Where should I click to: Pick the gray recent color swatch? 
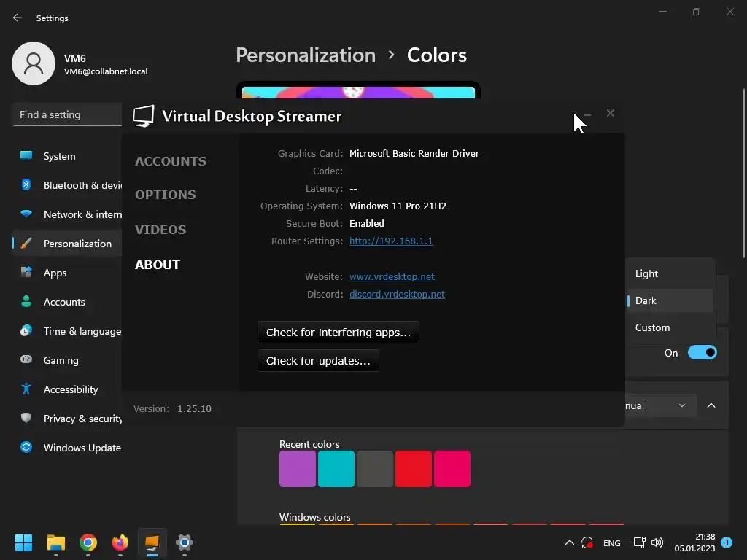(375, 469)
